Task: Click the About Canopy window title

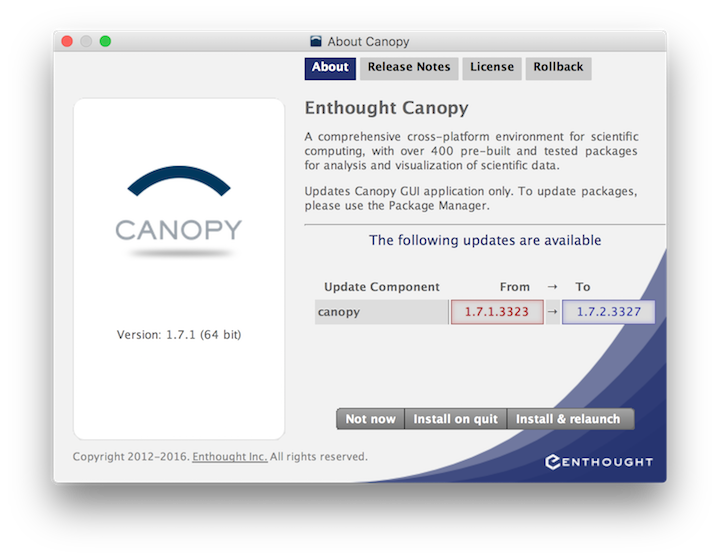Action: (x=368, y=42)
